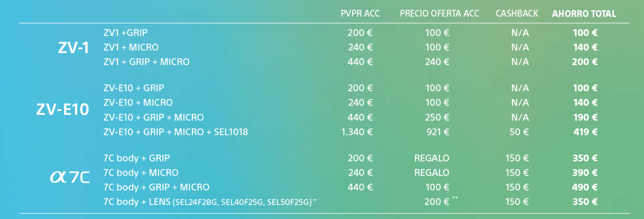Click the α7C camera logo
Screen dimensions: 644x219
point(69,177)
